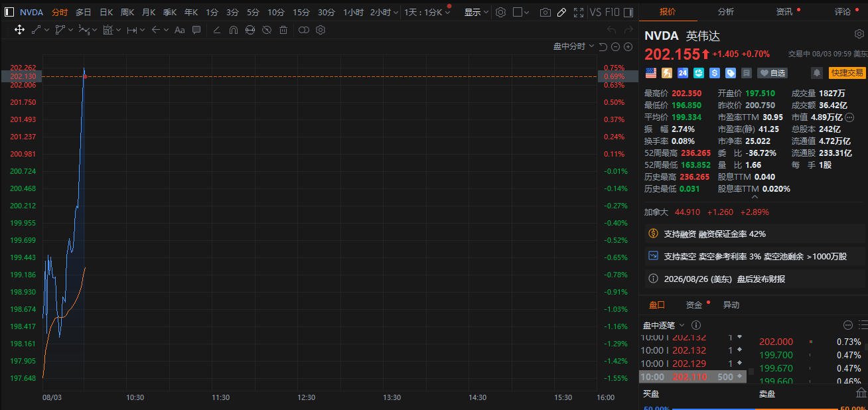Image resolution: width=868 pixels, height=410 pixels.
Task: Select the 5分 timeframe
Action: pos(253,12)
